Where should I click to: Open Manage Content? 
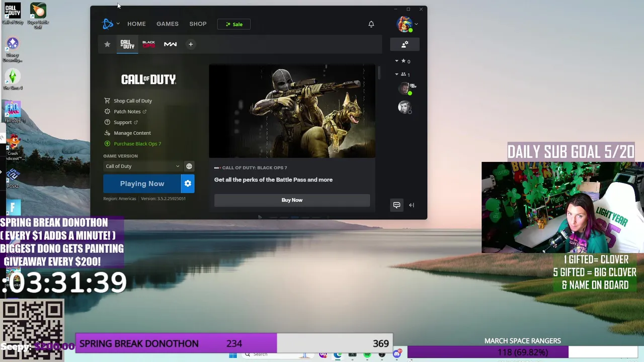[x=132, y=133]
